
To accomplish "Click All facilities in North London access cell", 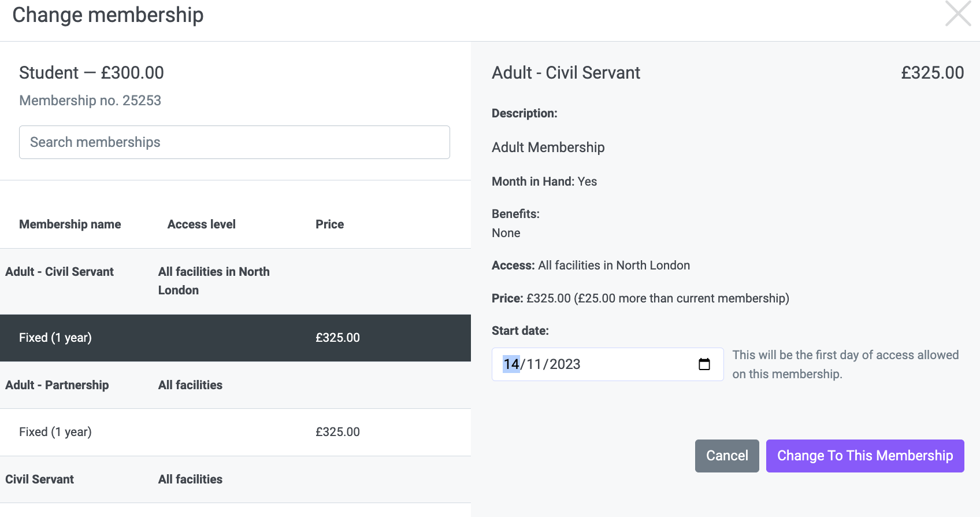I will 214,281.
